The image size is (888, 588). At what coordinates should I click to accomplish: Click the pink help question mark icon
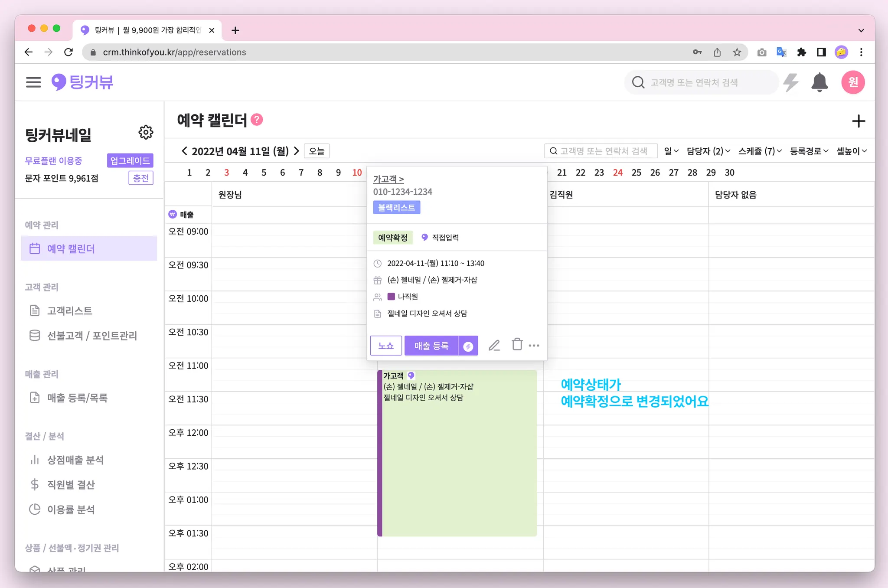pyautogui.click(x=257, y=120)
